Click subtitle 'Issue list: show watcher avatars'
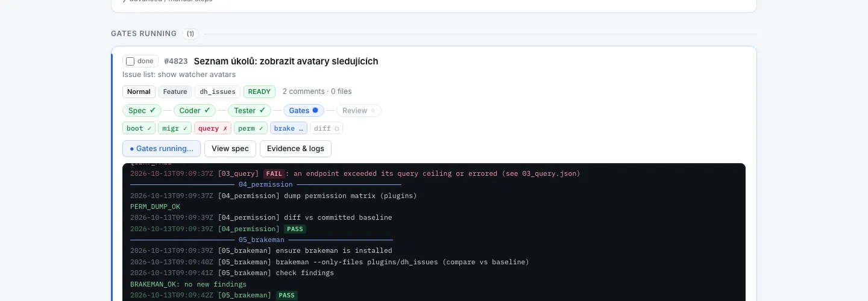This screenshot has height=301, width=868. tap(179, 75)
